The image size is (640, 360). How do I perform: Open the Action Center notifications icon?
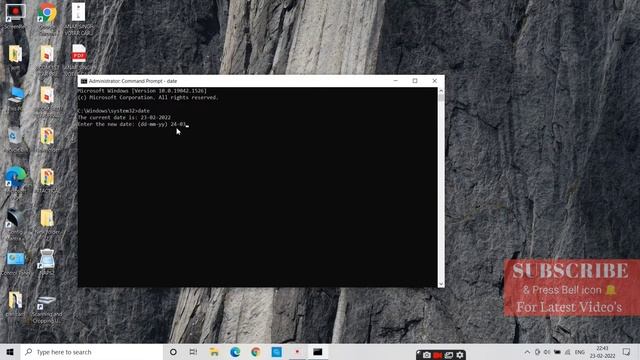(627, 352)
